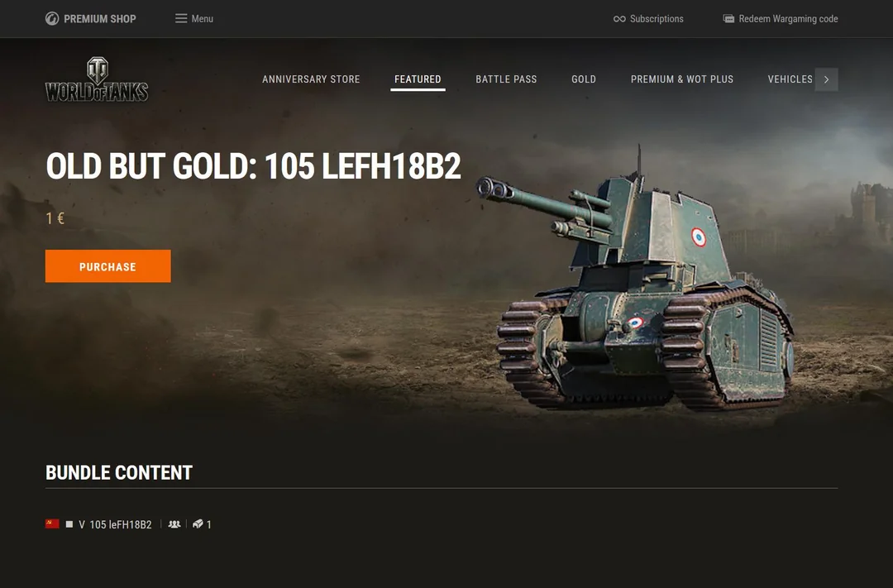Go to the Gold tab
The width and height of the screenshot is (893, 588).
(x=584, y=79)
